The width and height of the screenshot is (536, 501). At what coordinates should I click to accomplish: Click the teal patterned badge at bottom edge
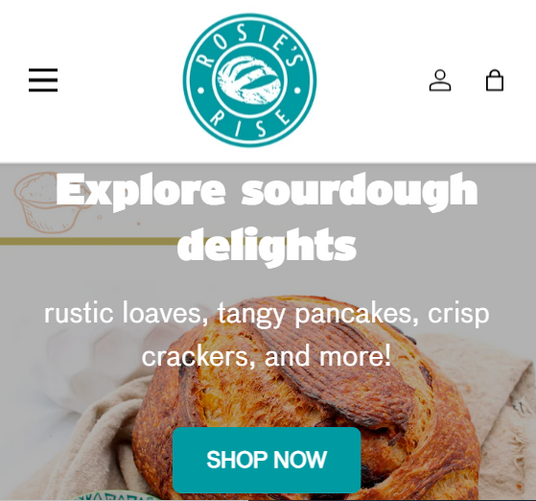coord(115,497)
